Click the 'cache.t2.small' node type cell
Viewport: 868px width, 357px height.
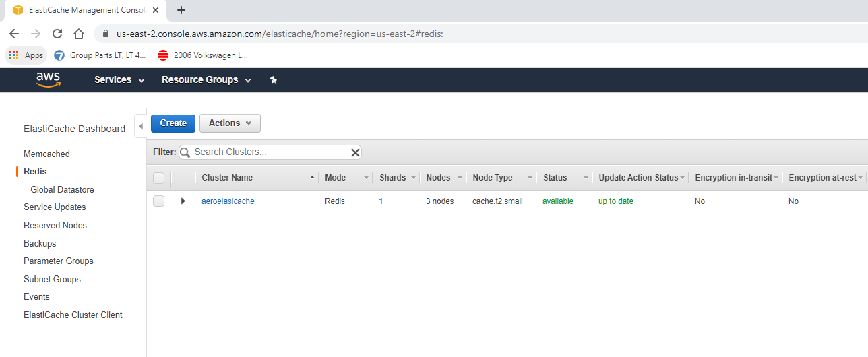pyautogui.click(x=497, y=201)
